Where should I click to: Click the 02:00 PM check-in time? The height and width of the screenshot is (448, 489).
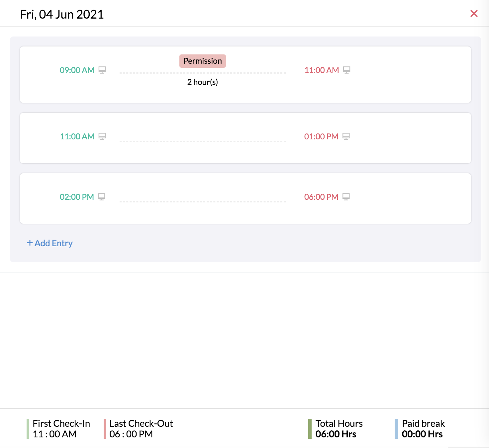(77, 197)
